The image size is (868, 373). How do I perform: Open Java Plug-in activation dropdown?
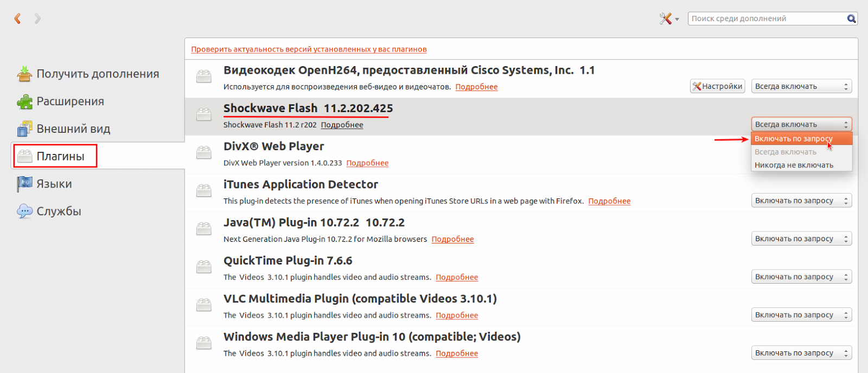point(801,239)
